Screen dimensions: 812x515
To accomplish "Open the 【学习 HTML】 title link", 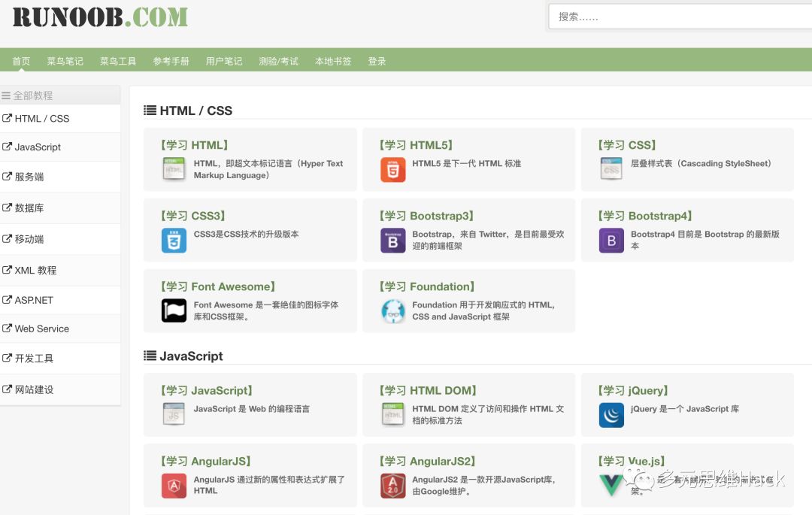I will click(x=194, y=145).
